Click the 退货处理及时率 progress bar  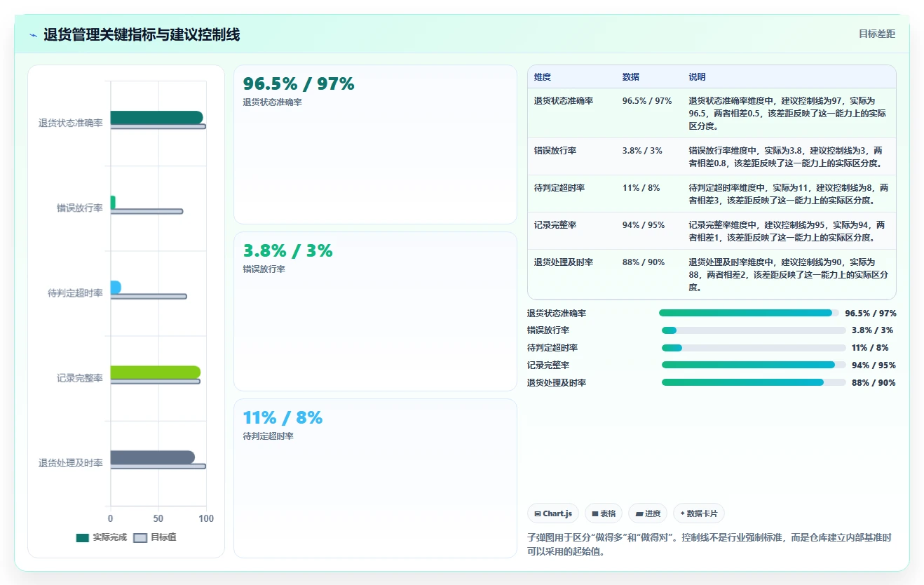(754, 382)
